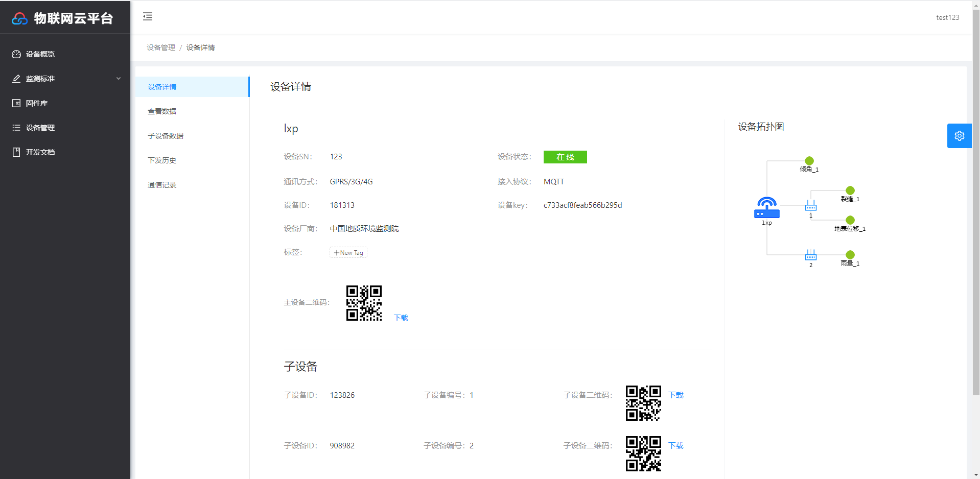Click the 开发文档 book icon
Viewport: 980px width, 479px height.
[16, 152]
